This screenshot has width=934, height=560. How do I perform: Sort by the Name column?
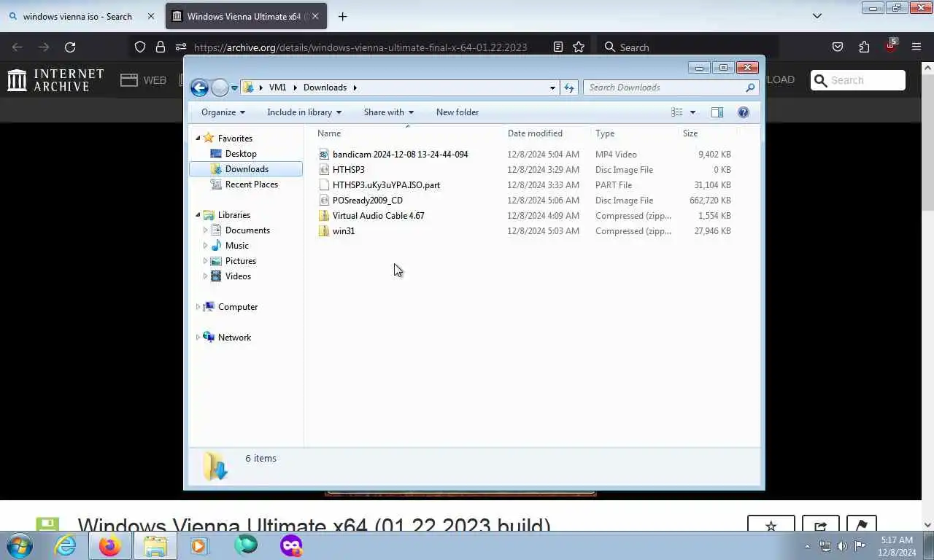(409, 133)
